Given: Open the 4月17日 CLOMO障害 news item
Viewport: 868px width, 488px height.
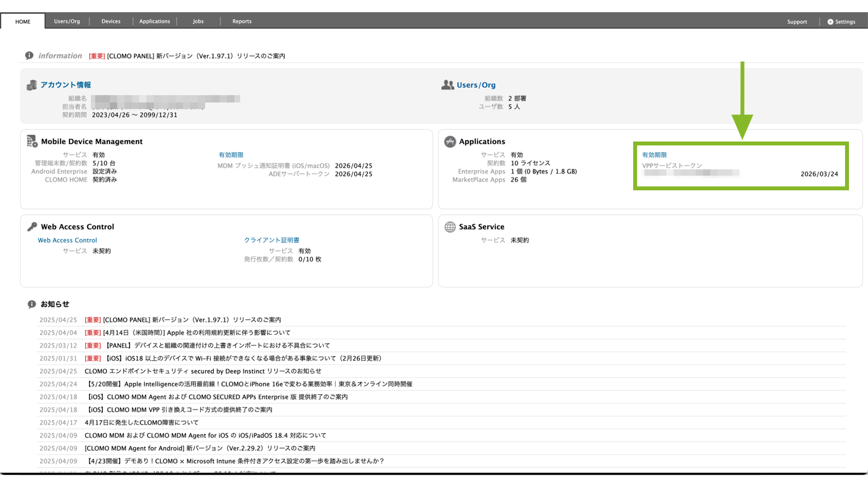Looking at the screenshot, I should tap(142, 423).
